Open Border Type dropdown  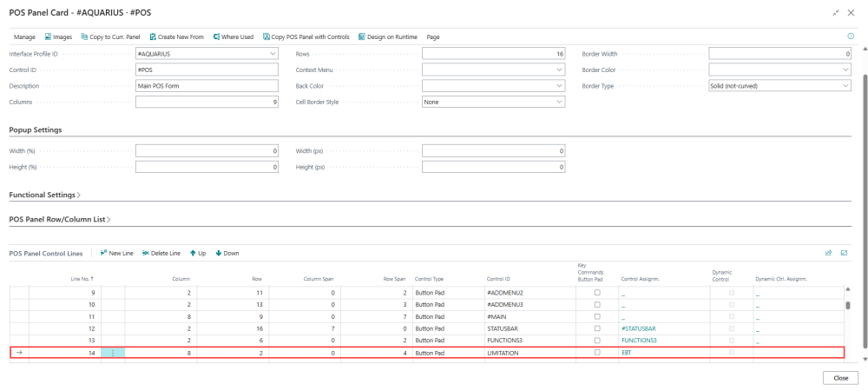[845, 86]
